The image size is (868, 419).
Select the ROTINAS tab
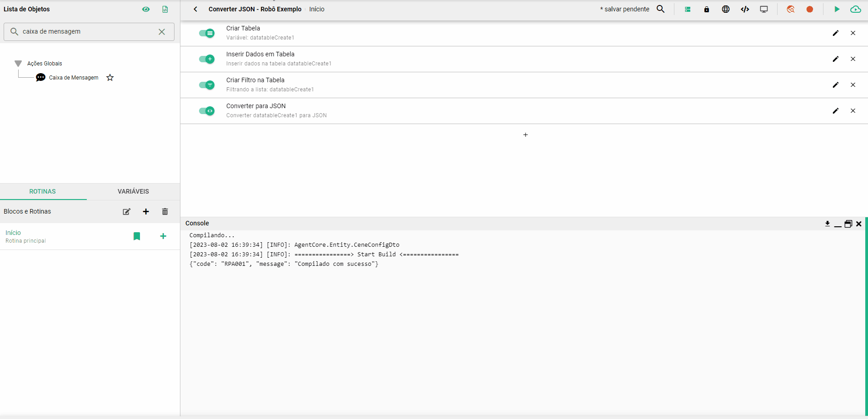[x=43, y=191]
